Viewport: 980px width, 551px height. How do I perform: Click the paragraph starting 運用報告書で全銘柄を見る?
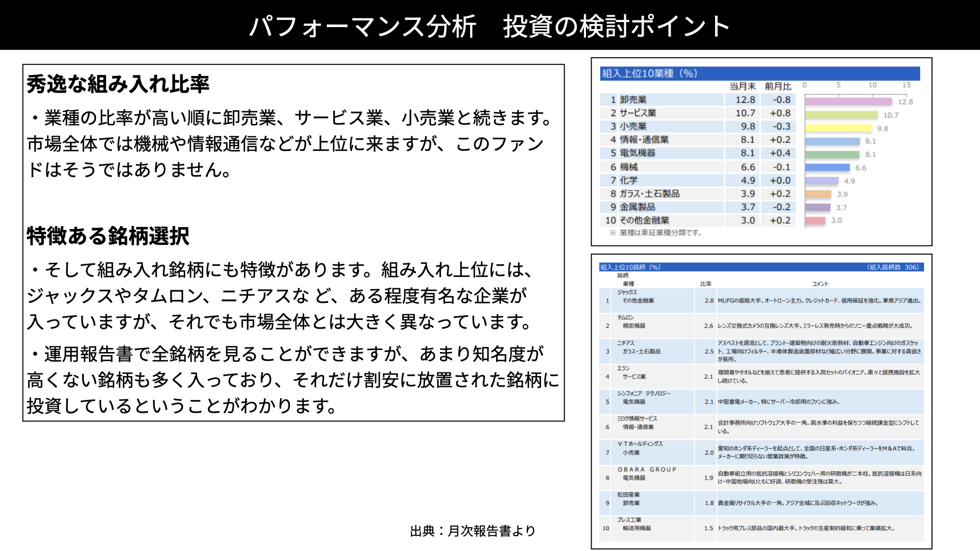(x=293, y=380)
